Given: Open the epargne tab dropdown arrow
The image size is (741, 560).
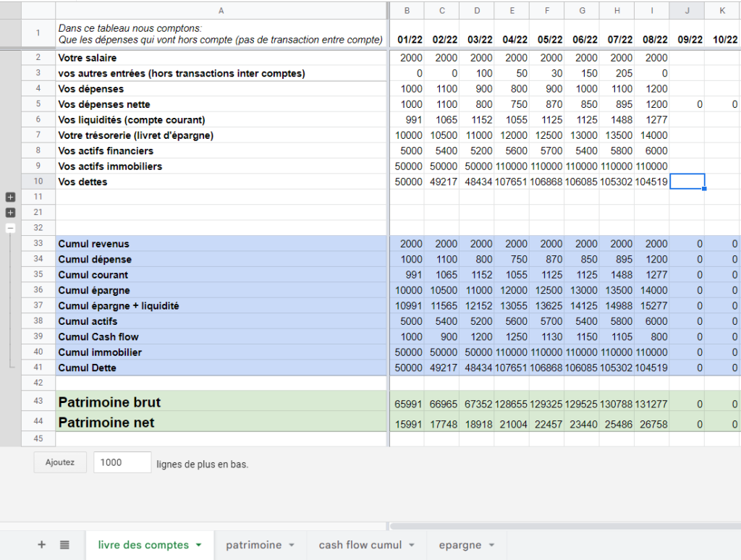Looking at the screenshot, I should [491, 546].
